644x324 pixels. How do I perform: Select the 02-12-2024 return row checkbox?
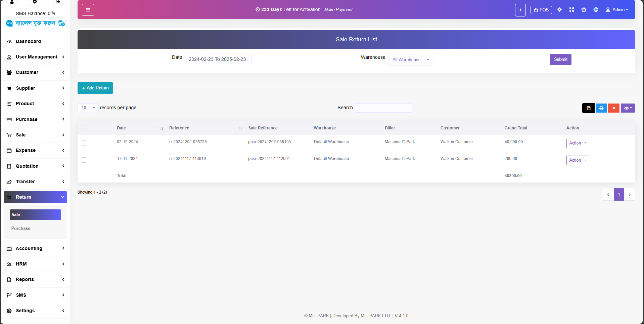(84, 143)
